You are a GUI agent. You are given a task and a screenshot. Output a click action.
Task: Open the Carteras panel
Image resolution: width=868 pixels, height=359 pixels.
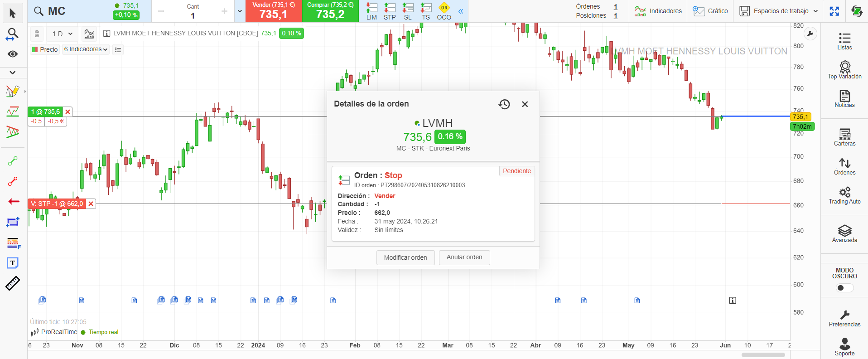(844, 137)
